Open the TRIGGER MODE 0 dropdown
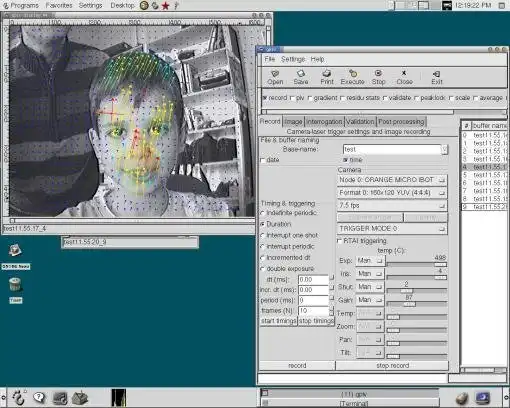Viewport: 510px width, 408px height. (x=392, y=229)
